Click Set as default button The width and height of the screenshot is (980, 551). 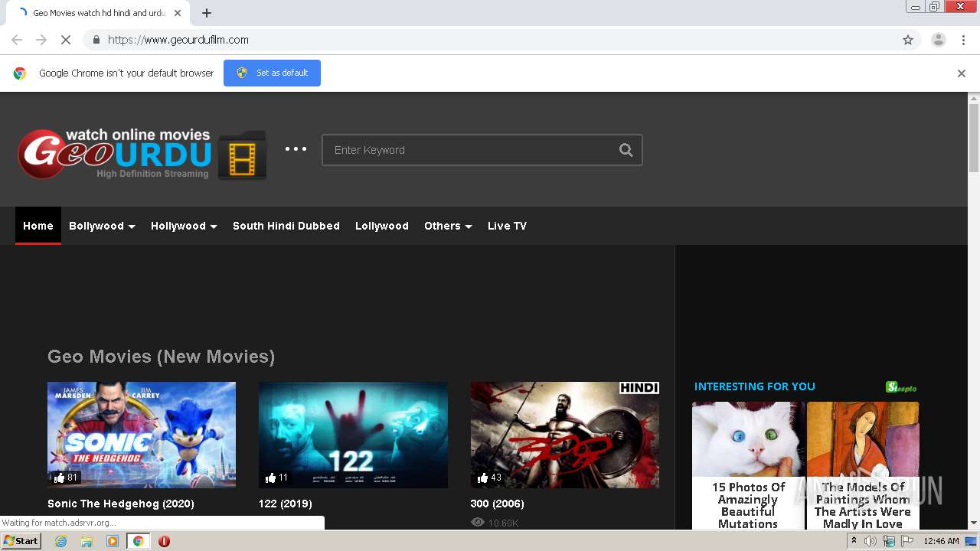point(272,73)
